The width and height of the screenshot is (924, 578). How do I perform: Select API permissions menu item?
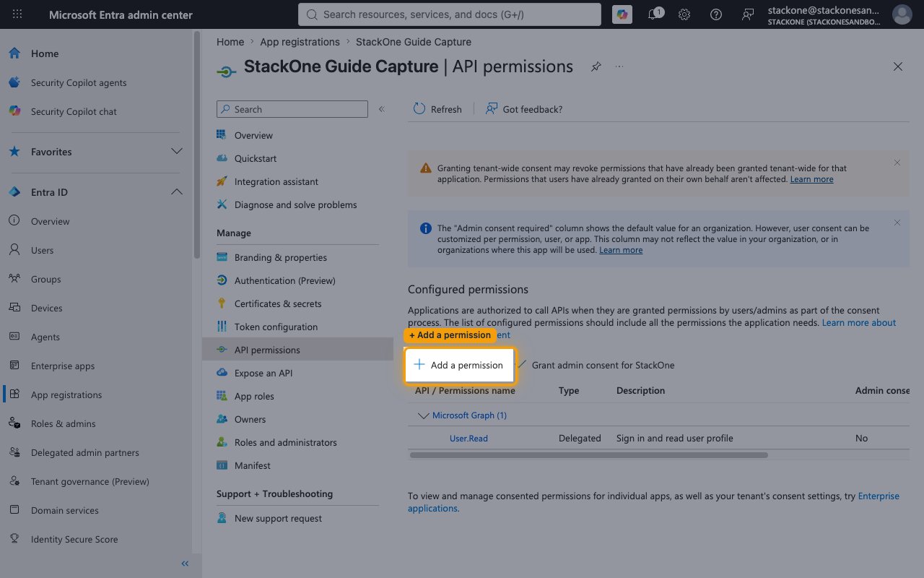click(297, 350)
